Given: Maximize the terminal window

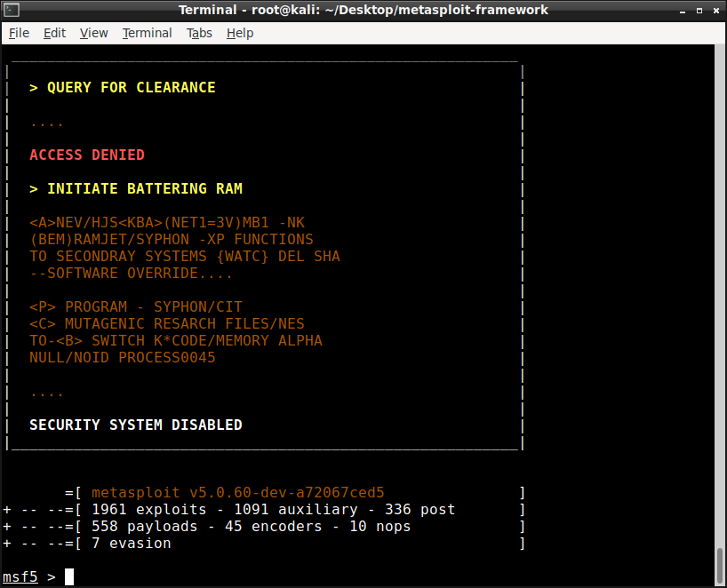Looking at the screenshot, I should pos(699,11).
